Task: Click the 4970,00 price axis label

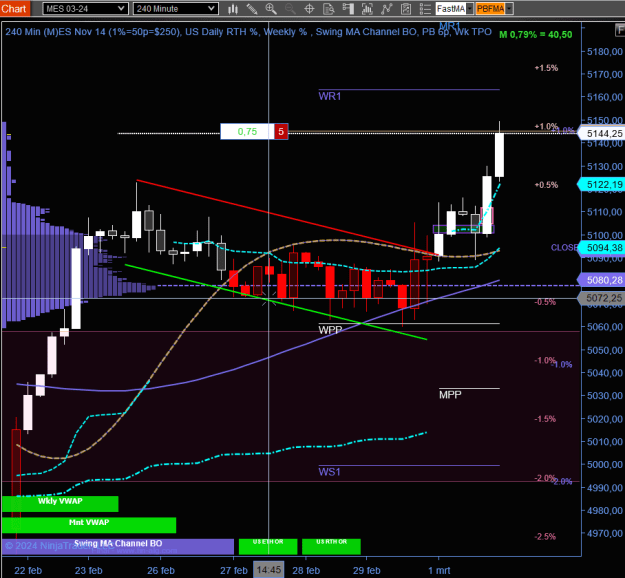Action: click(605, 533)
